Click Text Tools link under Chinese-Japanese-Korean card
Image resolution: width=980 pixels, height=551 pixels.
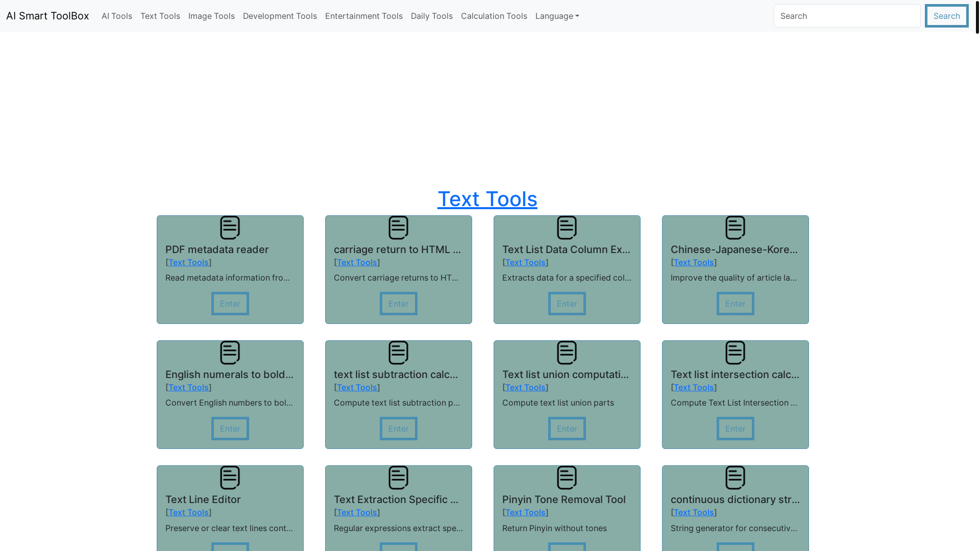click(694, 262)
